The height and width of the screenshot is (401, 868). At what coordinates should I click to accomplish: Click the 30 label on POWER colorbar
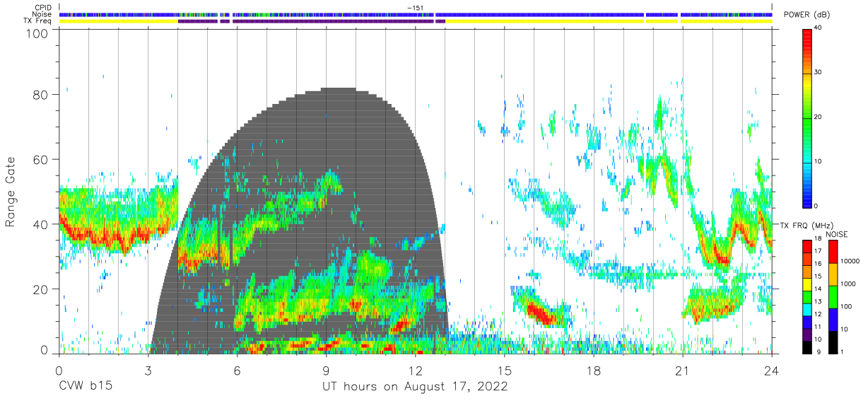[819, 73]
